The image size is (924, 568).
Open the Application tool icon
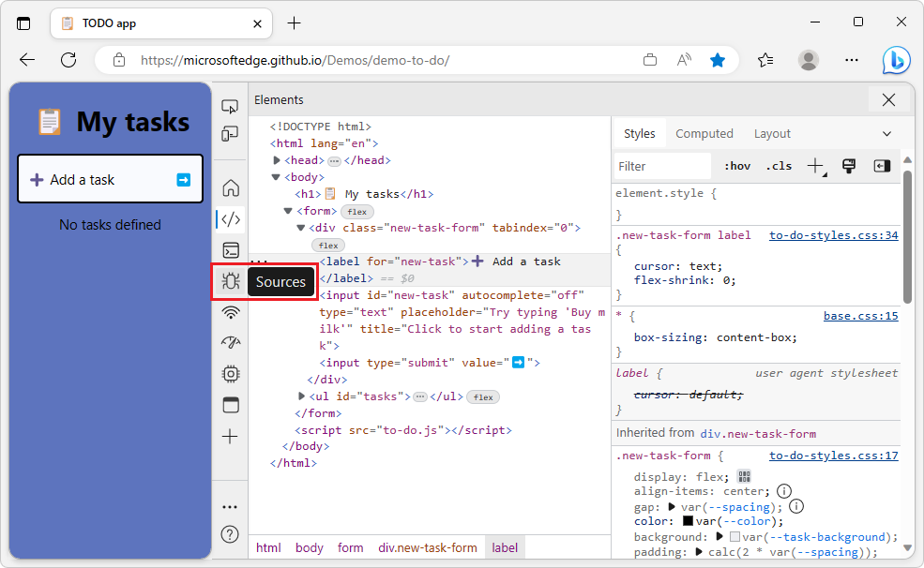click(x=231, y=405)
